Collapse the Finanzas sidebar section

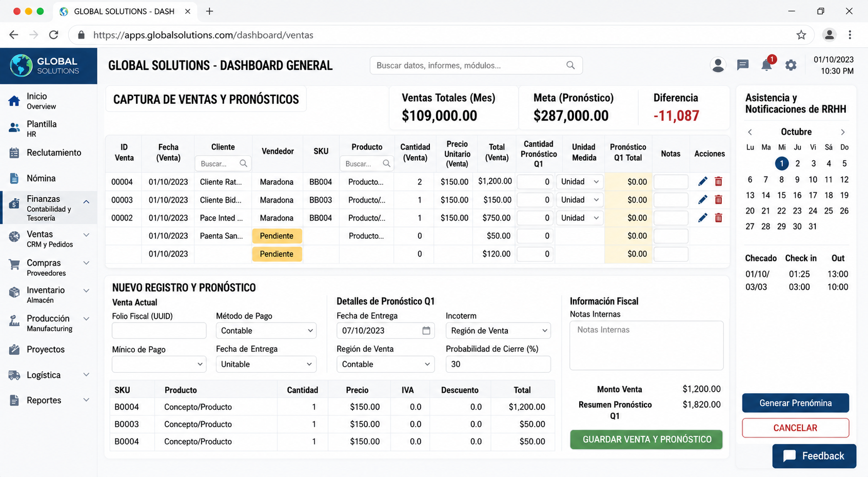(x=86, y=202)
